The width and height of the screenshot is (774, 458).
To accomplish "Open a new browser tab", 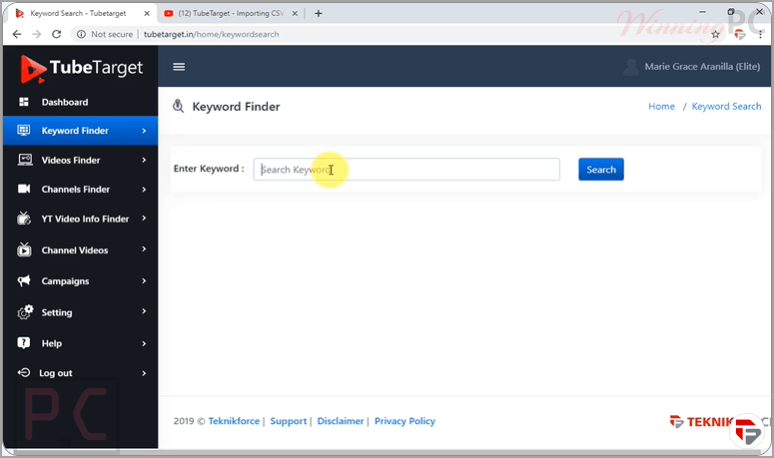I will pos(318,13).
